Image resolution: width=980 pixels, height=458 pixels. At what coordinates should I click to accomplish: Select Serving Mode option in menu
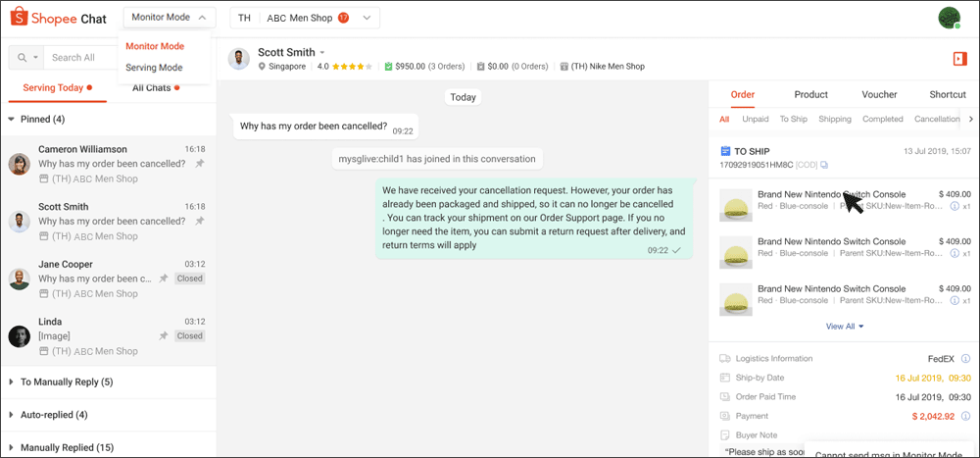154,68
